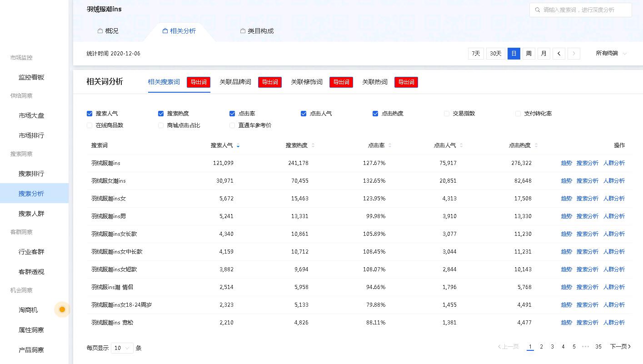Uncheck the 点击热度 checkbox
The height and width of the screenshot is (364, 643).
[375, 114]
